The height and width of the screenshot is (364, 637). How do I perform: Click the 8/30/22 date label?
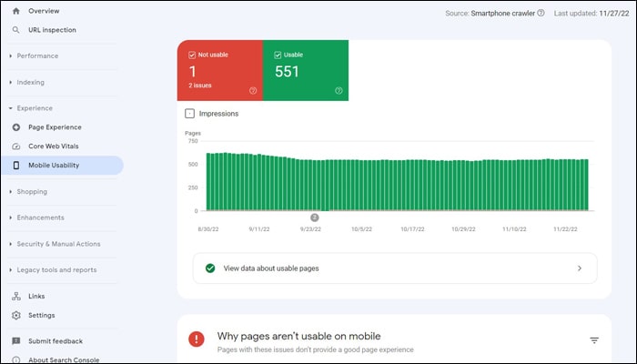click(208, 229)
